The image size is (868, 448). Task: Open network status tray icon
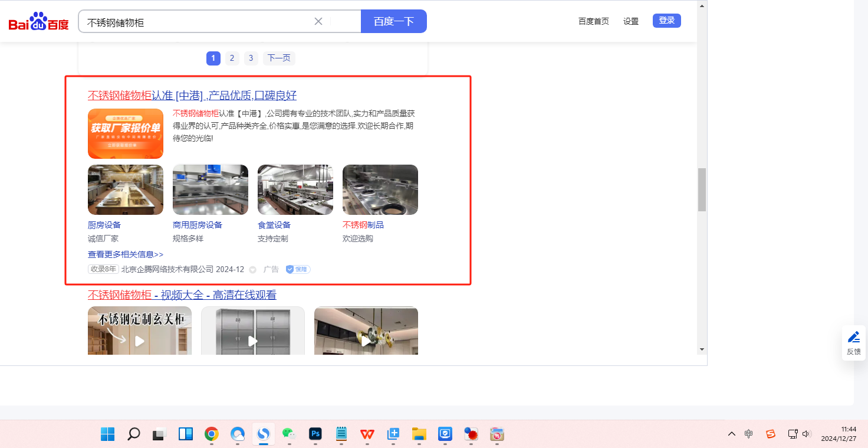click(793, 434)
